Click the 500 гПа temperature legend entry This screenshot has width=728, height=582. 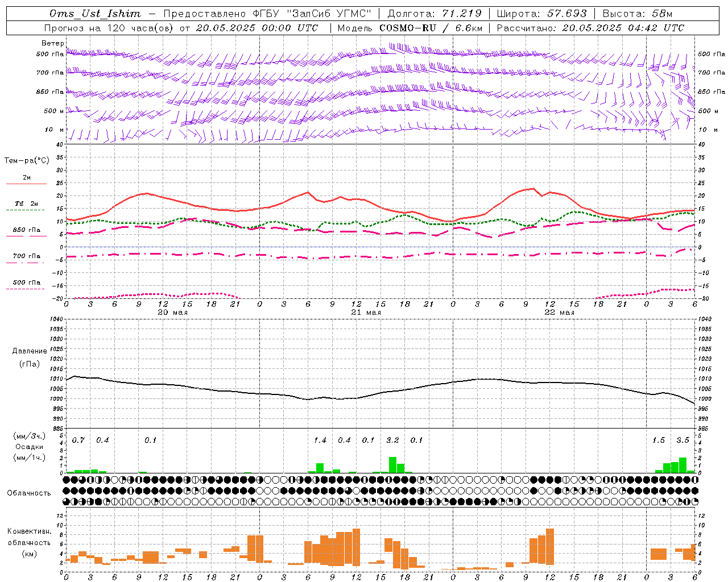tap(27, 282)
